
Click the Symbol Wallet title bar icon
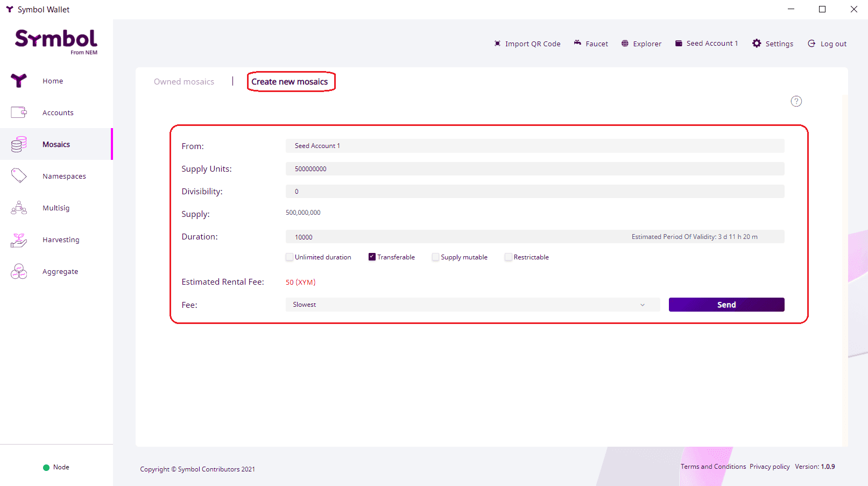pos(9,9)
